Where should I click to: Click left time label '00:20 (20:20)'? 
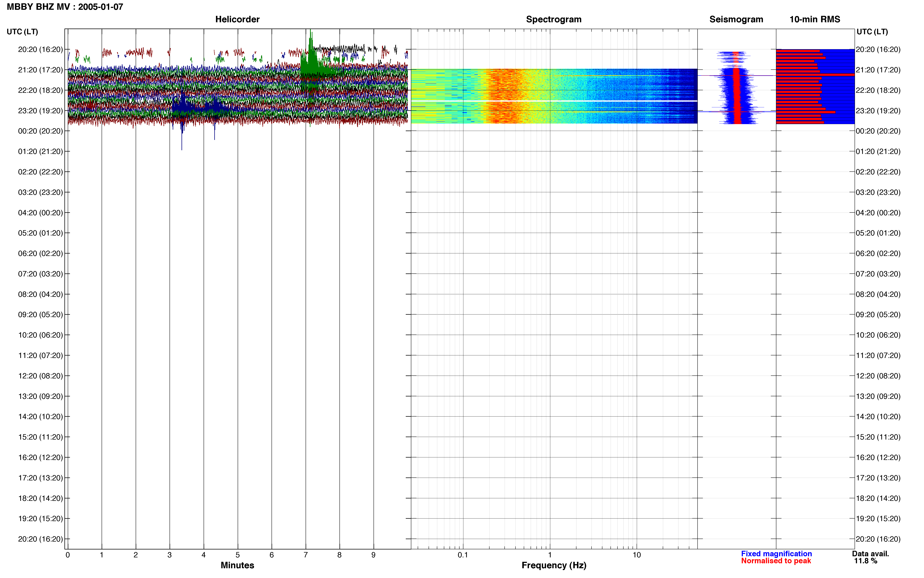coord(41,131)
